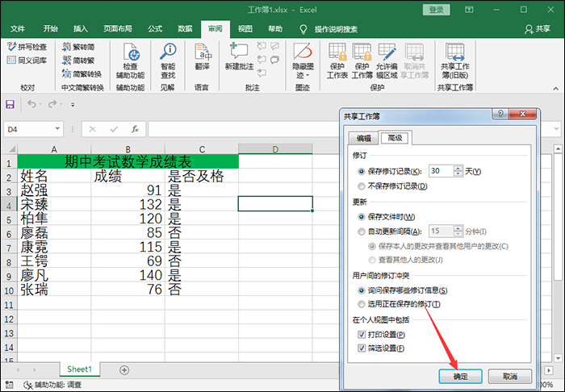
Task: Select the 自动更新间隔 radio option
Action: point(361,231)
